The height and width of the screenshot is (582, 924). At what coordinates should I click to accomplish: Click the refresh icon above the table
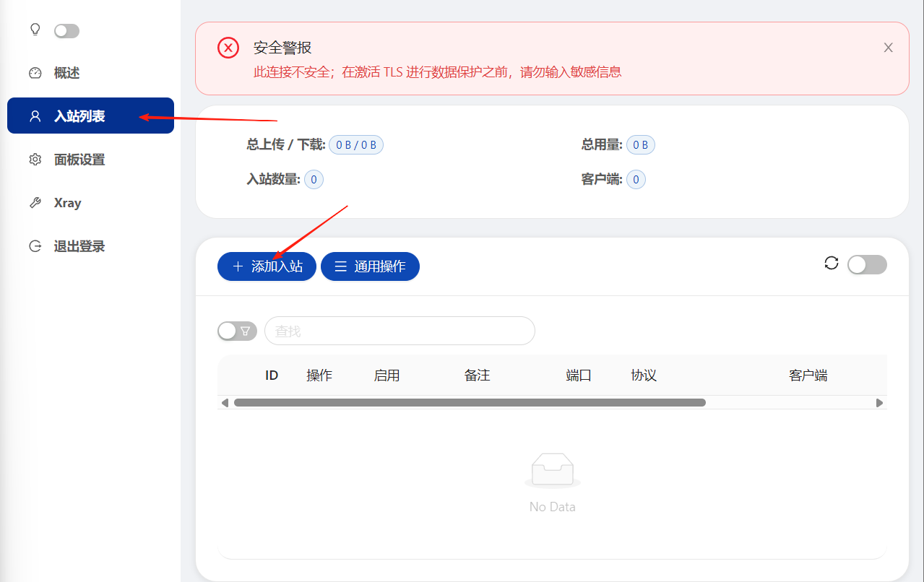[x=832, y=264]
